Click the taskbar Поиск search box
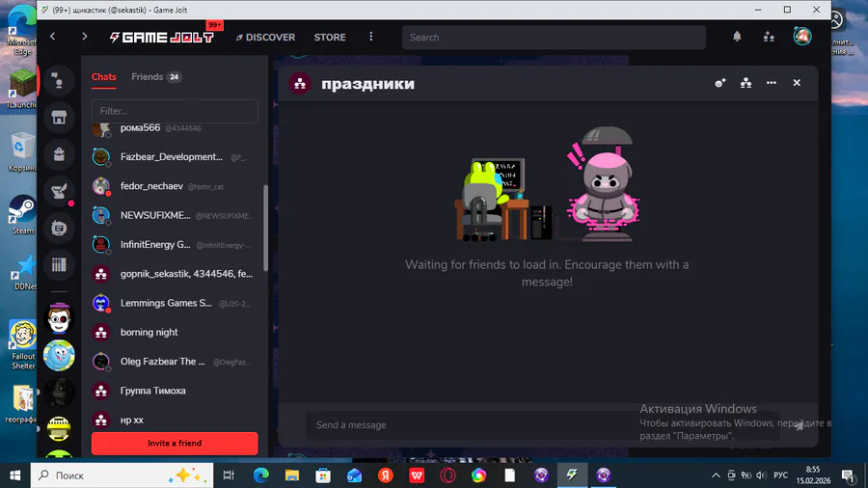 coord(122,475)
